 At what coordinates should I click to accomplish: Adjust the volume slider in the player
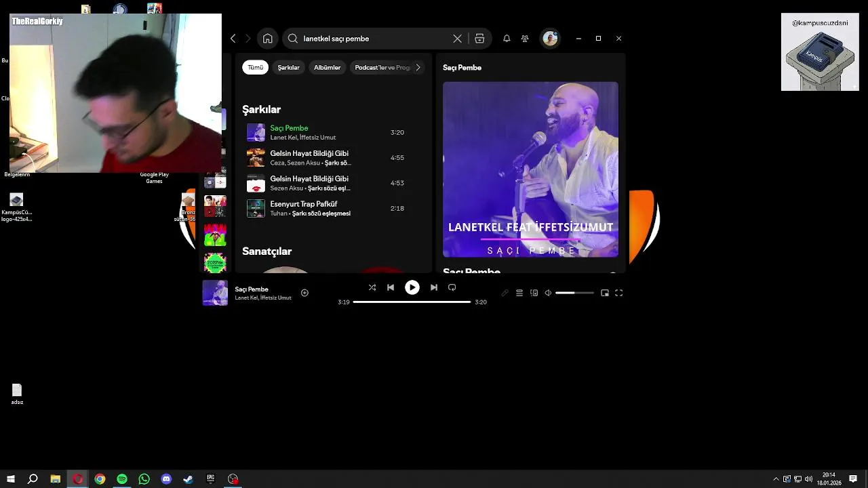[574, 293]
